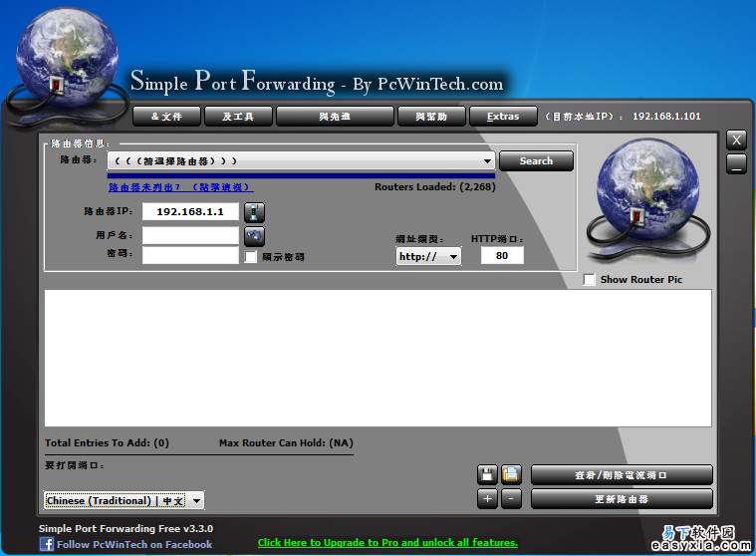This screenshot has height=556, width=756.
Task: Open the Extras menu
Action: point(503,117)
